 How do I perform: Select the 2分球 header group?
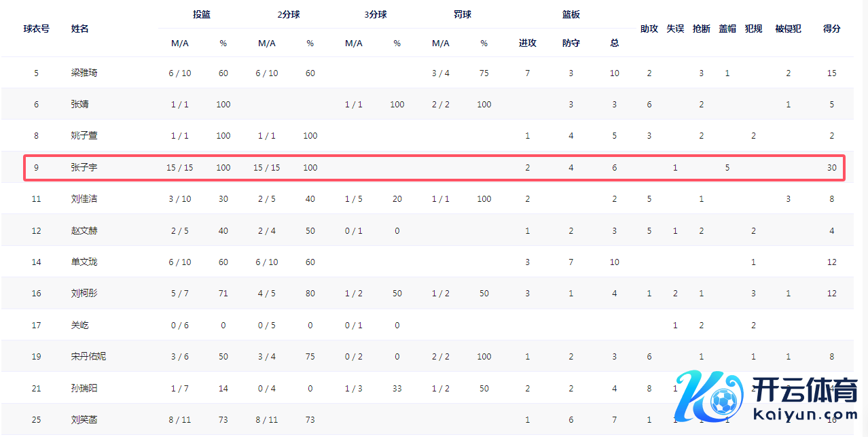tap(289, 14)
